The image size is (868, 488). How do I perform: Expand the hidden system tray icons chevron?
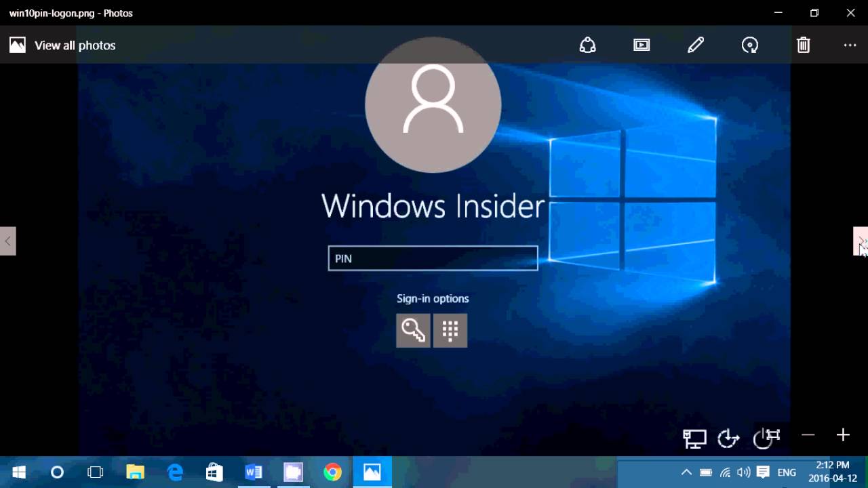click(686, 472)
